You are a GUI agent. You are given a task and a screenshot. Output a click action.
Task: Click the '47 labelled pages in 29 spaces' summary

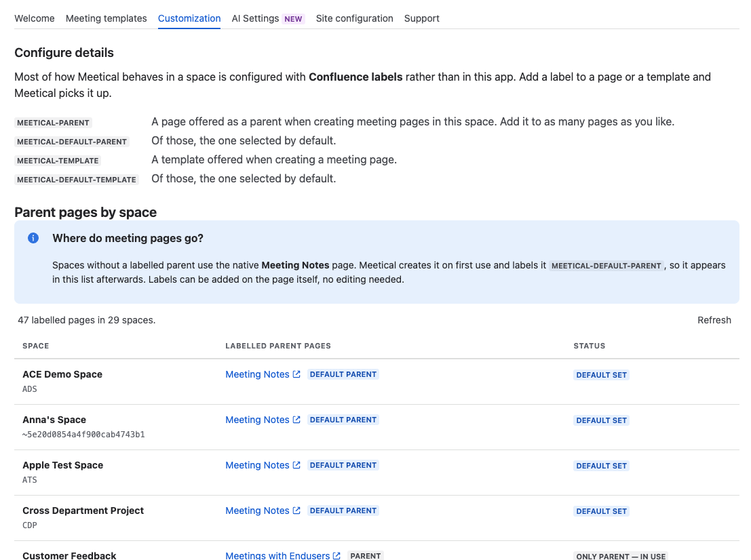tap(87, 320)
